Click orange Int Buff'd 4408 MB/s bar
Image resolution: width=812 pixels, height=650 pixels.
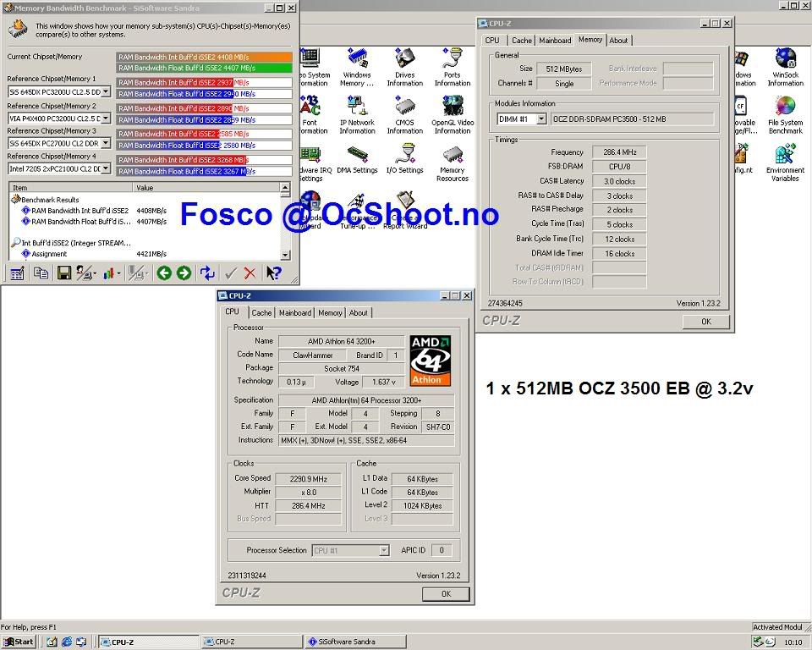coord(204,57)
